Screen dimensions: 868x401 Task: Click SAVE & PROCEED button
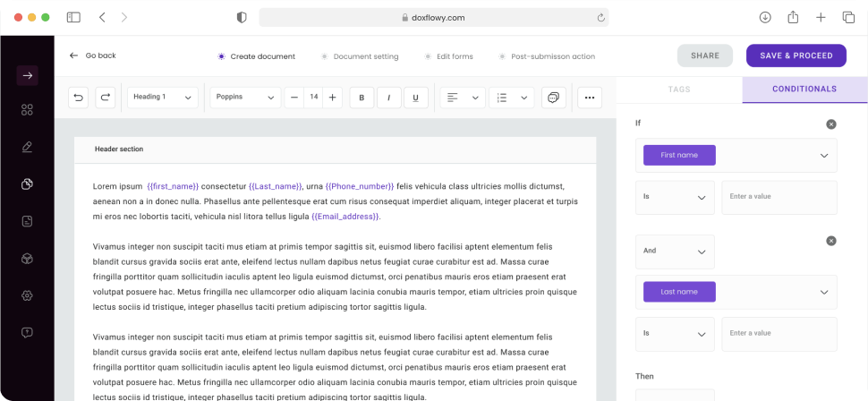click(796, 55)
